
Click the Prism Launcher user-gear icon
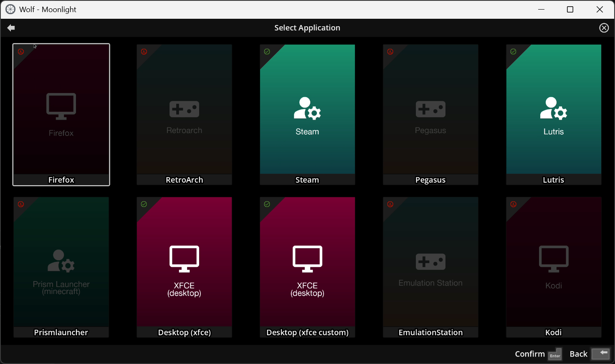click(x=61, y=261)
